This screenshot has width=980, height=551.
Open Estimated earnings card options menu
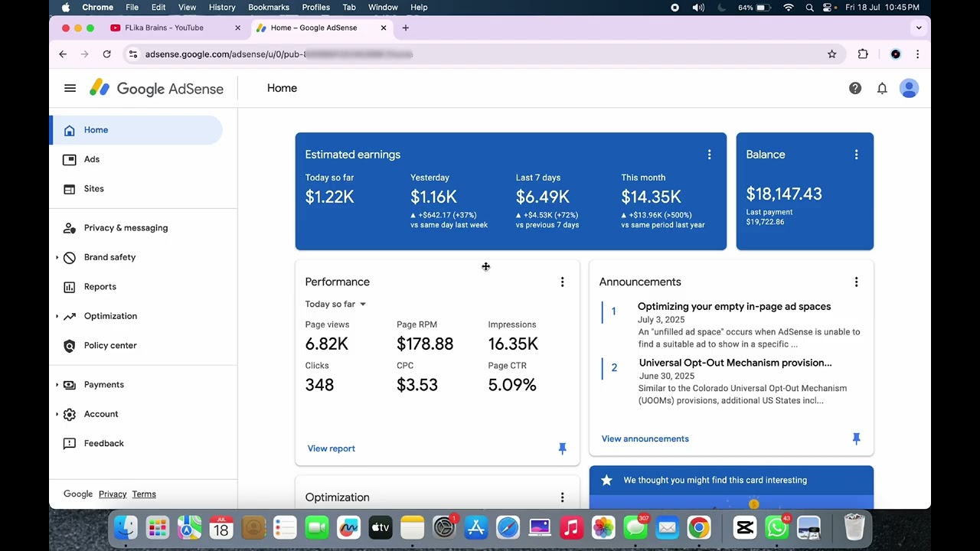709,155
